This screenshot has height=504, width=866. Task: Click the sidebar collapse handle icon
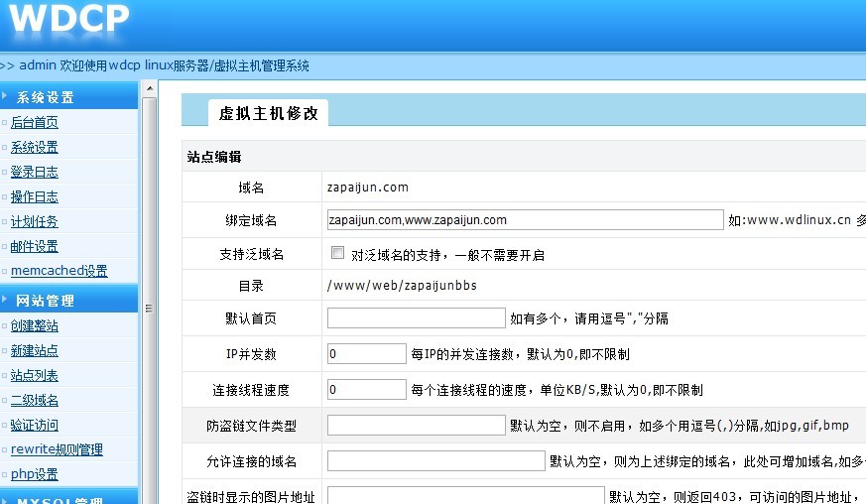click(149, 308)
